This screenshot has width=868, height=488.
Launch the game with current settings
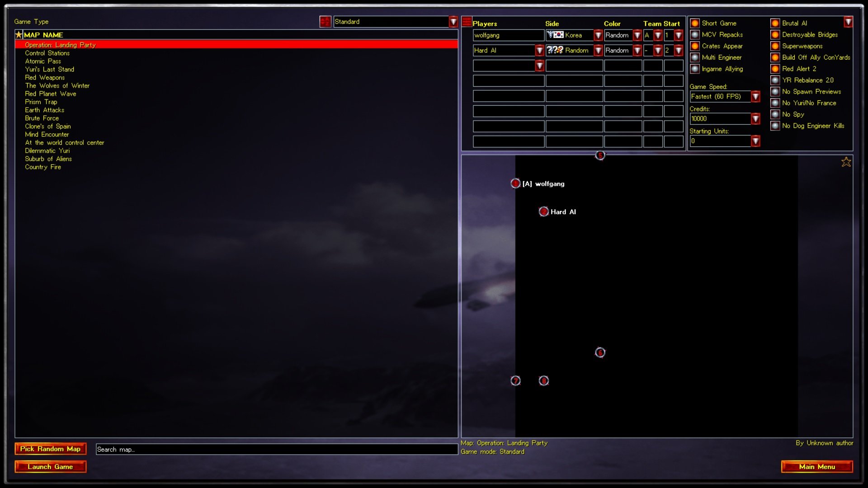pyautogui.click(x=50, y=467)
